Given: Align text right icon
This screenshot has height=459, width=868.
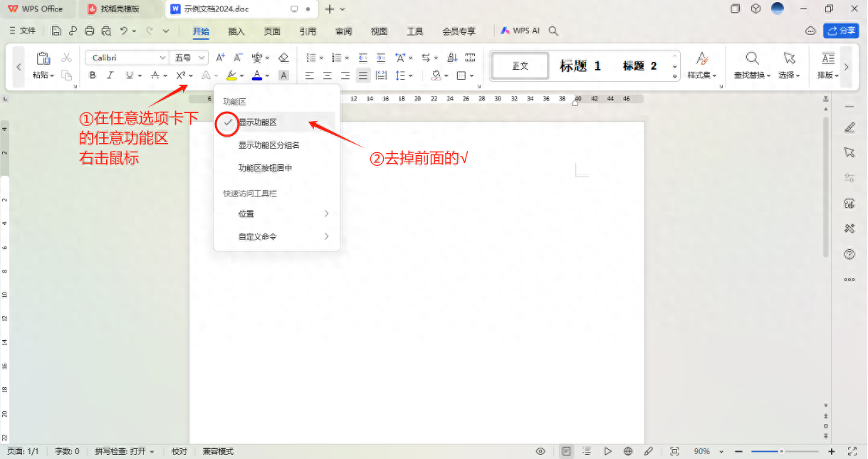Looking at the screenshot, I should pos(345,75).
